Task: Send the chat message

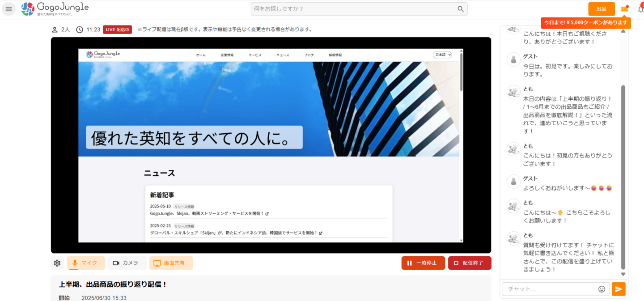Action: pyautogui.click(x=619, y=289)
